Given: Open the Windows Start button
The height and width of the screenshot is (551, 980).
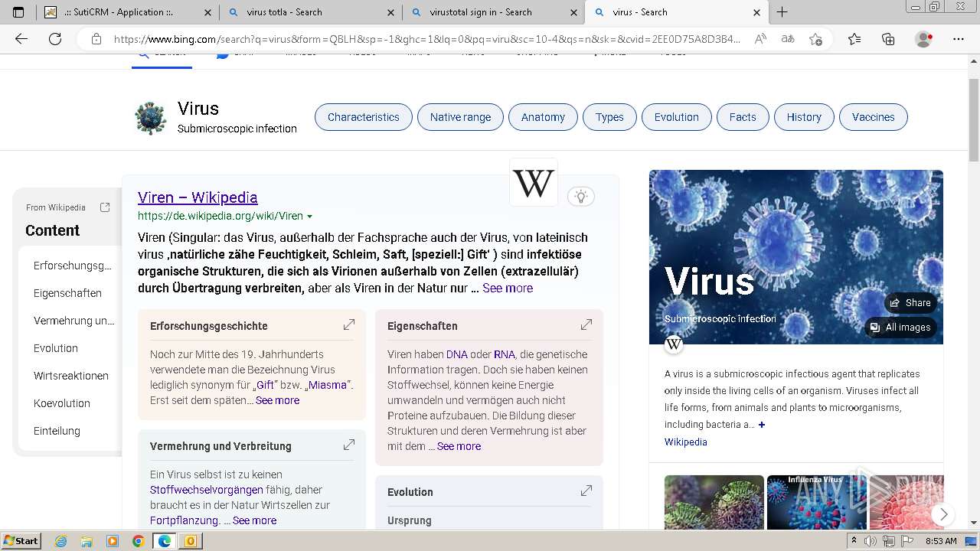Looking at the screenshot, I should coord(21,540).
